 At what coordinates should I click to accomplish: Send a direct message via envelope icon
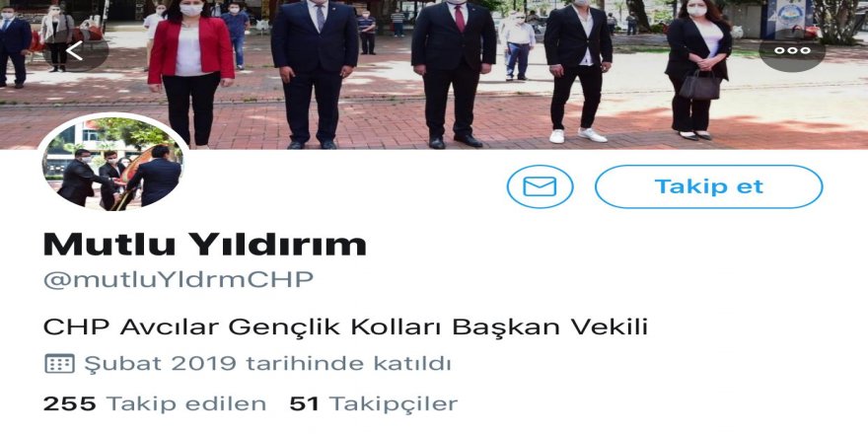click(x=540, y=186)
